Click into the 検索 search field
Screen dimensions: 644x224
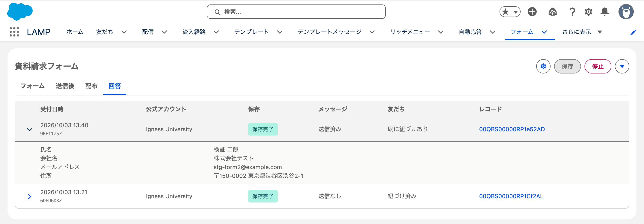click(x=296, y=12)
